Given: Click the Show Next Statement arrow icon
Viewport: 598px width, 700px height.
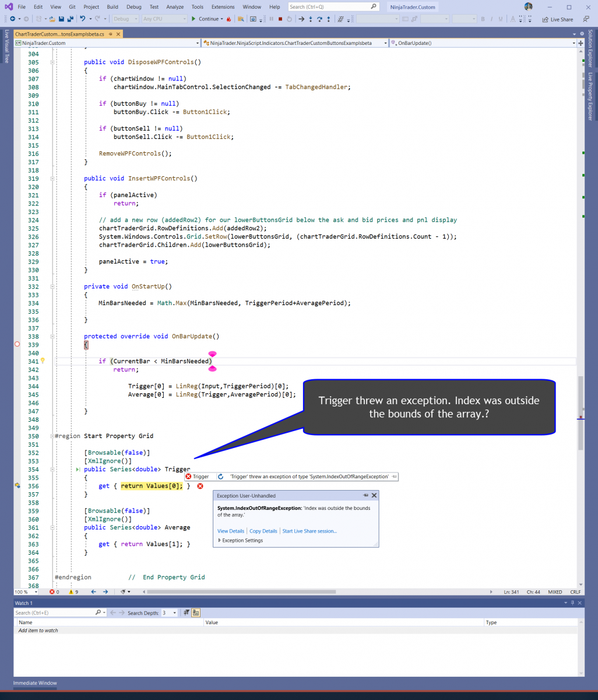Looking at the screenshot, I should [301, 19].
